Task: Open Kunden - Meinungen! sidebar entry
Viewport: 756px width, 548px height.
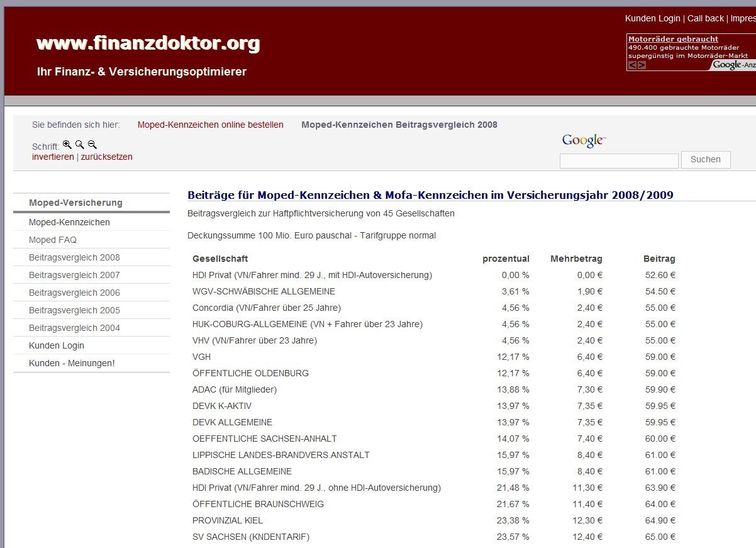Action: pos(72,363)
